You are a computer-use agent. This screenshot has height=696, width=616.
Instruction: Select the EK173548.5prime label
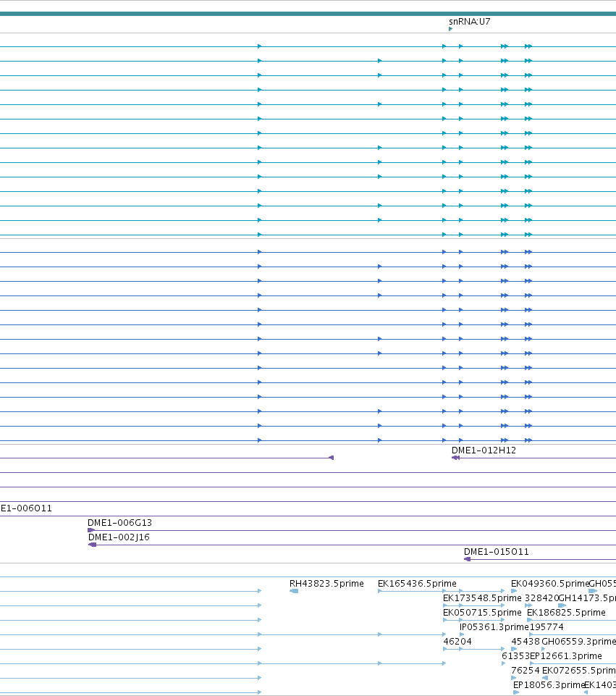pos(482,598)
